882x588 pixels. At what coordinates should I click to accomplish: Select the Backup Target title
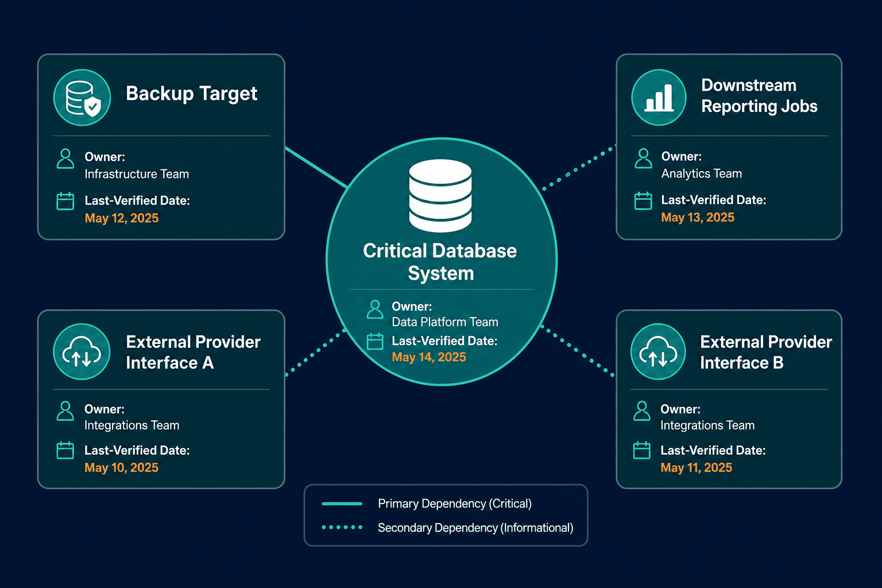[x=191, y=94]
